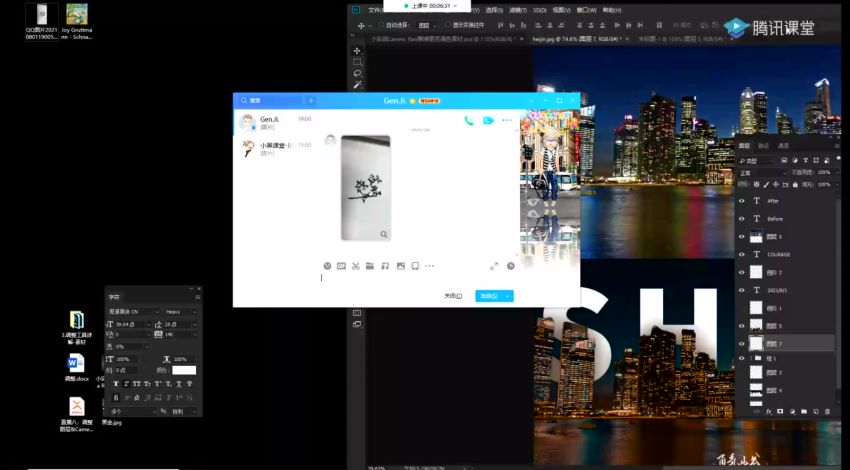Image resolution: width=850 pixels, height=470 pixels.
Task: Hide the After text layer
Action: 742,201
